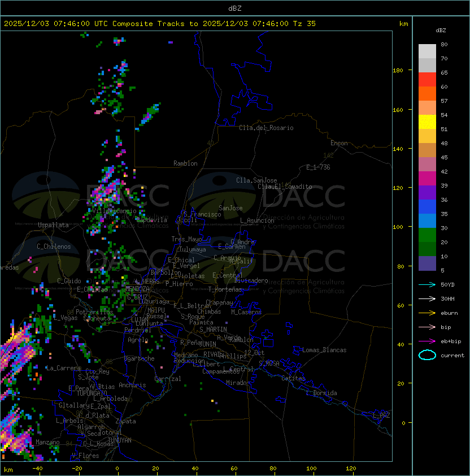Click the 'Clla.SanJose' map label

[x=256, y=180]
